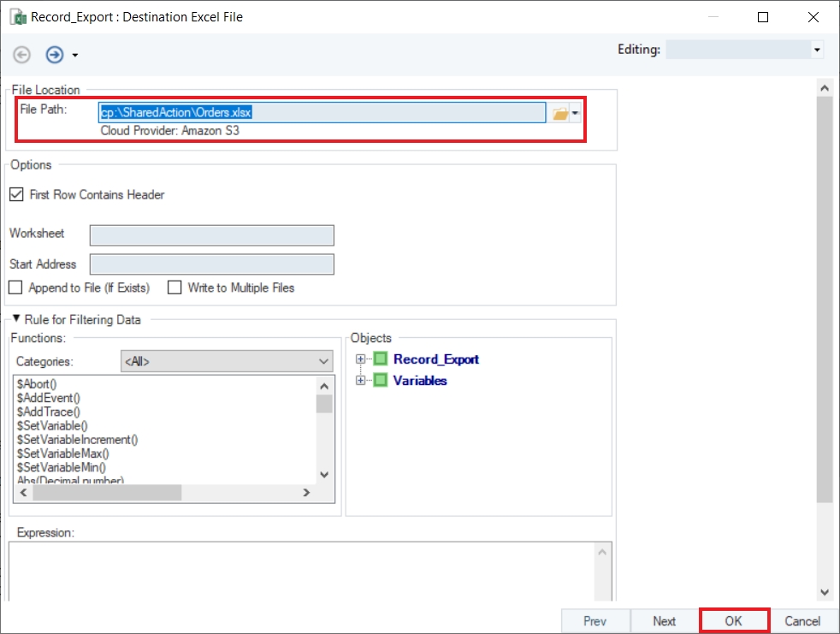The height and width of the screenshot is (634, 840).
Task: Enable Append to File (If Exists)
Action: pos(15,288)
